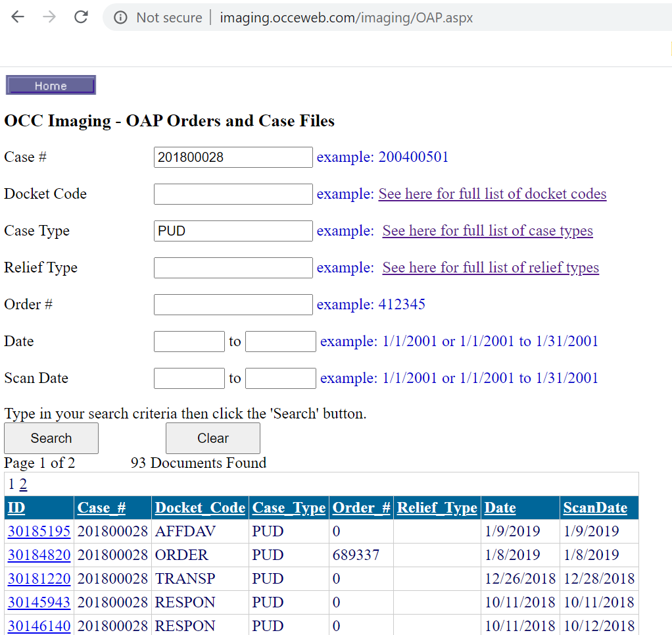The width and height of the screenshot is (672, 635).
Task: Select the Order # input field
Action: tap(233, 305)
